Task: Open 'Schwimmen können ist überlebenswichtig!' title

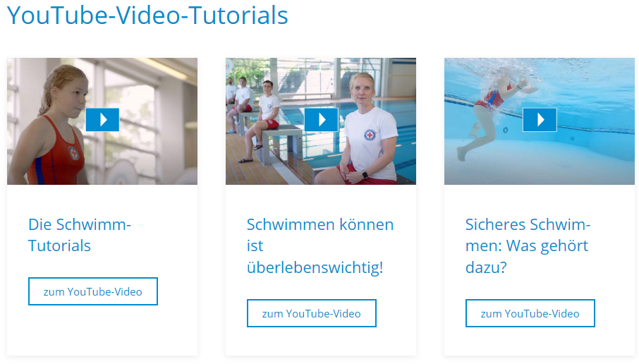Action: (x=320, y=245)
